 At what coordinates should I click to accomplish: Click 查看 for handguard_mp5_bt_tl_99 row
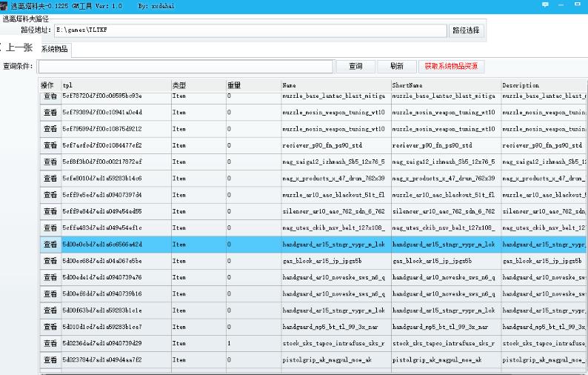click(50, 327)
